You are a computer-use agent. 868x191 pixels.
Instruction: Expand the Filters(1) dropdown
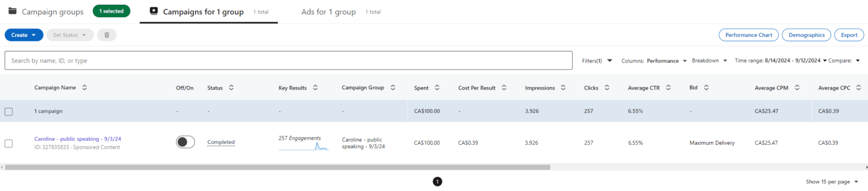(x=597, y=60)
